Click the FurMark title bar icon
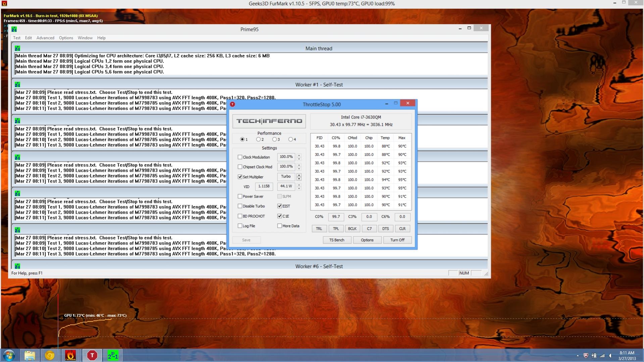This screenshot has height=362, width=644. (4, 3)
